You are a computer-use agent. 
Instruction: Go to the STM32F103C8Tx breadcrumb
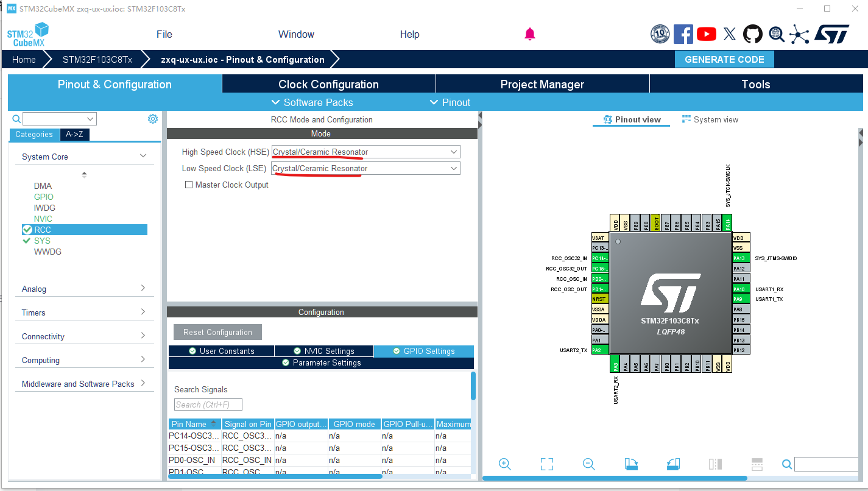(97, 60)
